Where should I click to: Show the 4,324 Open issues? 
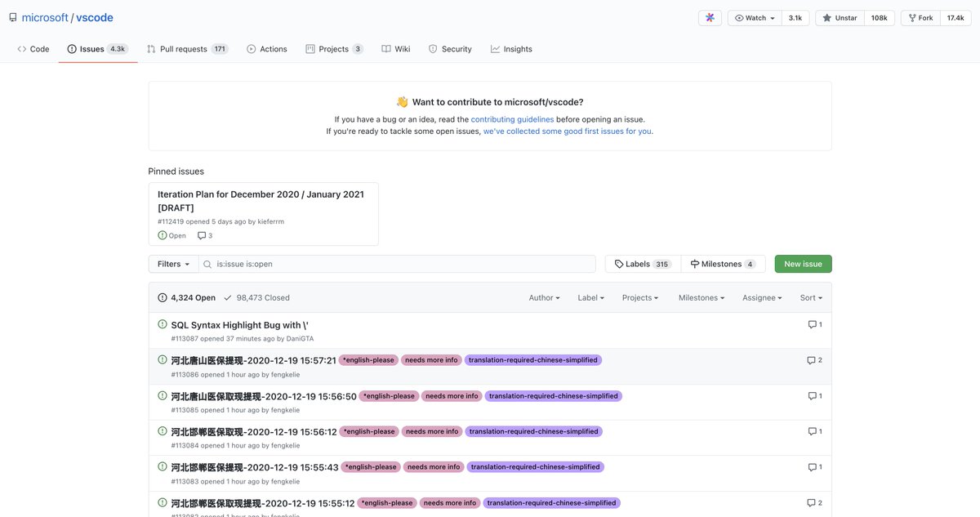[187, 298]
